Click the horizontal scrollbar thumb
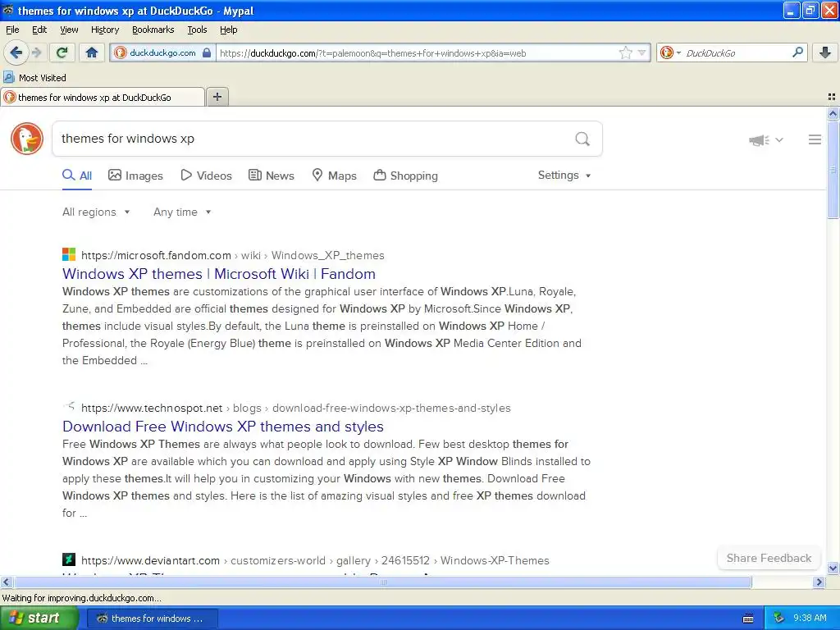The width and height of the screenshot is (840, 630). coord(382,582)
